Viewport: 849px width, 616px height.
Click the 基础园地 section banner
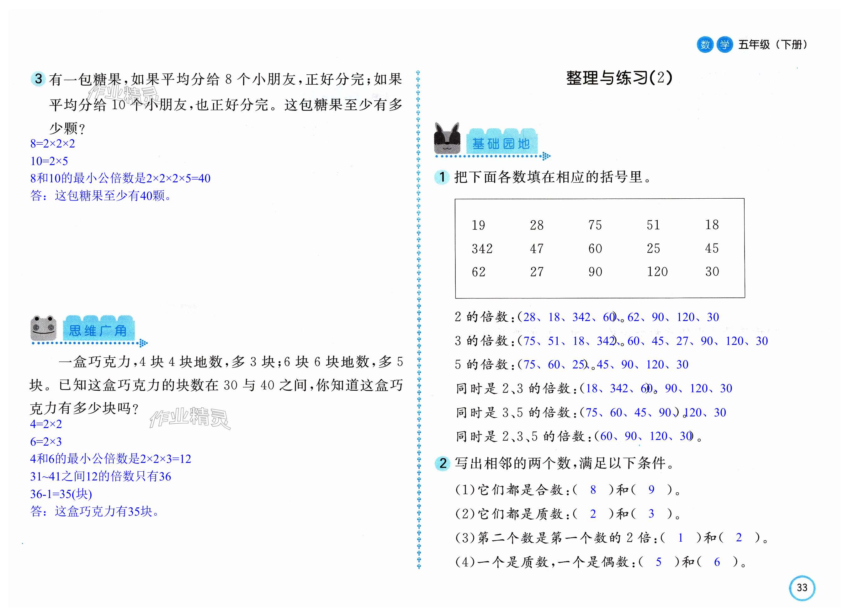(501, 143)
